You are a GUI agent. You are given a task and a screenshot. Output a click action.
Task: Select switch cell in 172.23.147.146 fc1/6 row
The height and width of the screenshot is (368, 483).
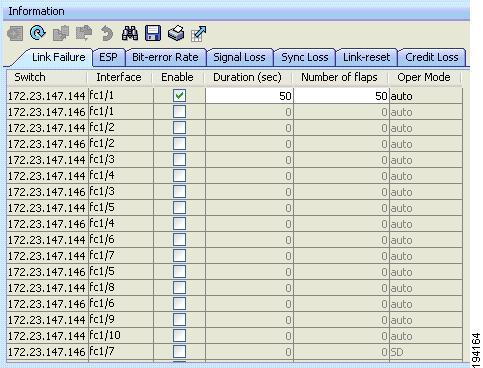[x=47, y=304]
